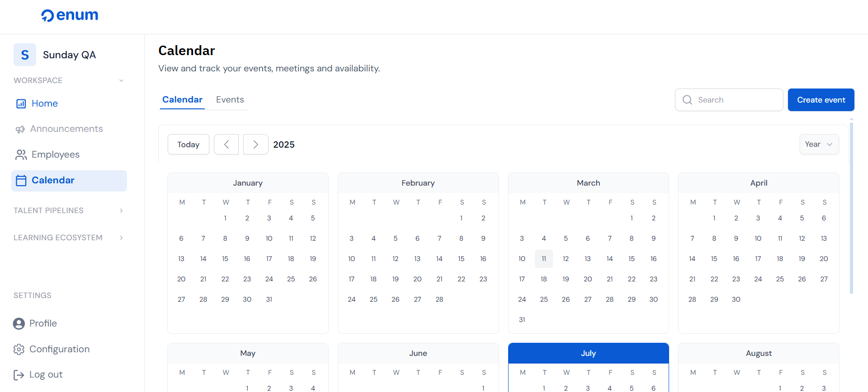
Task: Expand the Talent Pipelines section
Action: [x=121, y=210]
